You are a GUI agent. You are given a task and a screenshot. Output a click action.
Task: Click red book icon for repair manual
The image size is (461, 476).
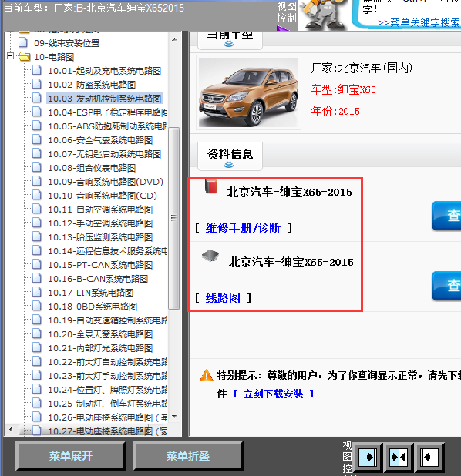coord(211,186)
